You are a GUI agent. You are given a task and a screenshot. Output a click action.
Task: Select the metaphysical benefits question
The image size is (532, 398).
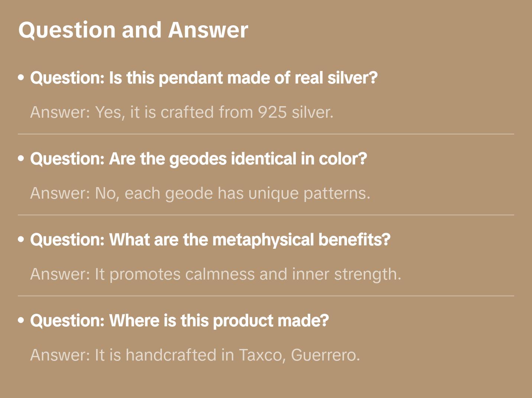210,240
